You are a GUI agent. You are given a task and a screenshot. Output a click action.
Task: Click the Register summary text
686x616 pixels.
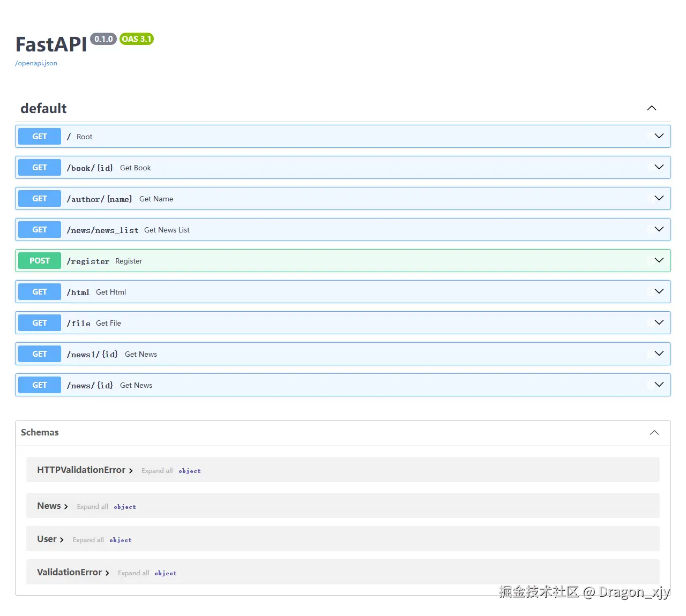point(129,261)
